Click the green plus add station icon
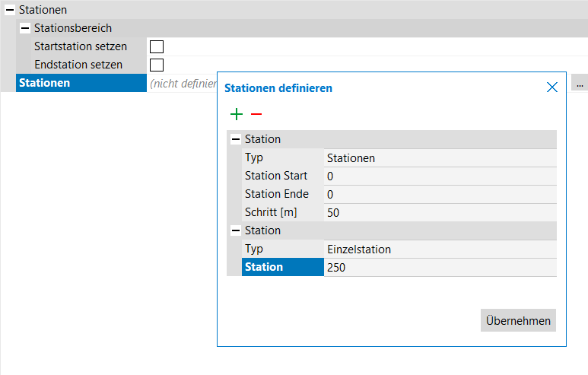 (237, 114)
